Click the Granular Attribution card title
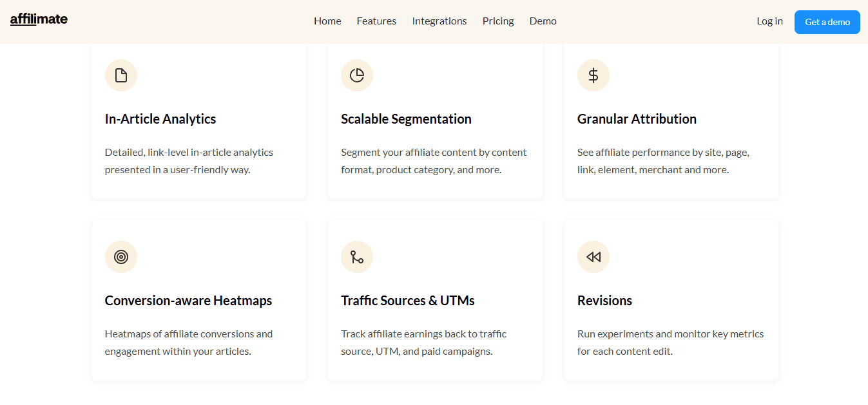The height and width of the screenshot is (405, 868). [x=637, y=119]
